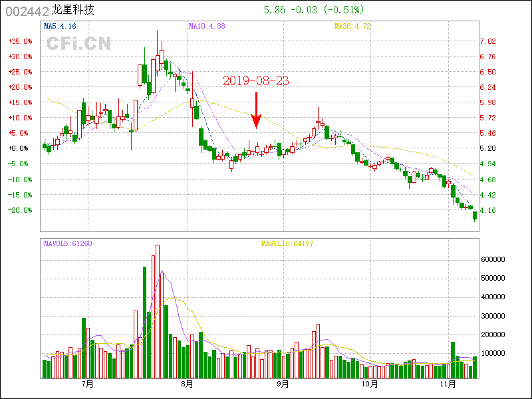Select the MA10:4.38 indicator label
The height and width of the screenshot is (399, 532).
207,27
